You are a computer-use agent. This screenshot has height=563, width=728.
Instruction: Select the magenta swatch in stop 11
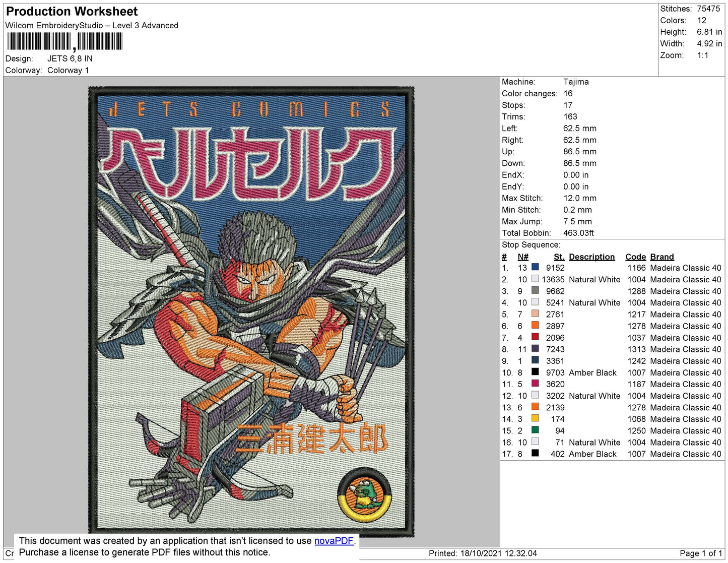(535, 384)
